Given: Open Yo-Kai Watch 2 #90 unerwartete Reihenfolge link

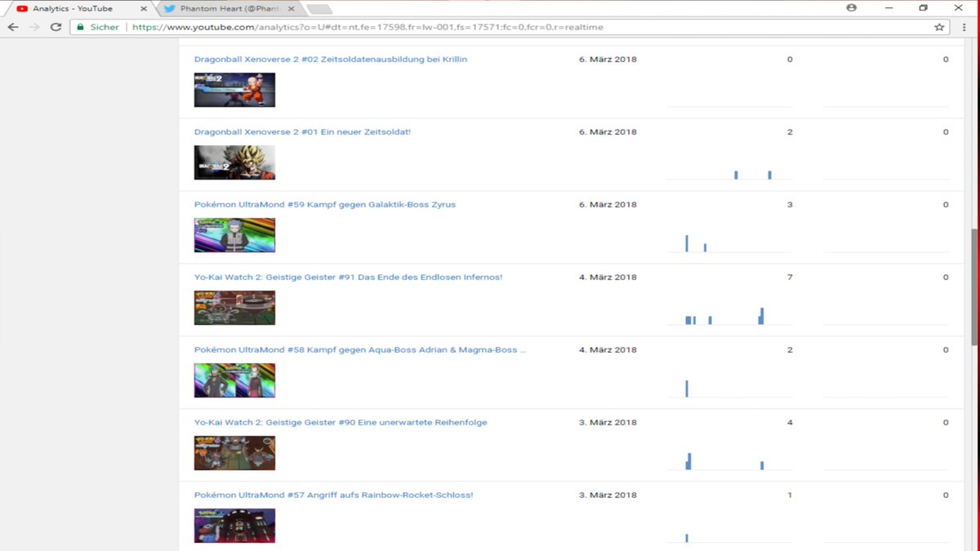Looking at the screenshot, I should point(341,423).
